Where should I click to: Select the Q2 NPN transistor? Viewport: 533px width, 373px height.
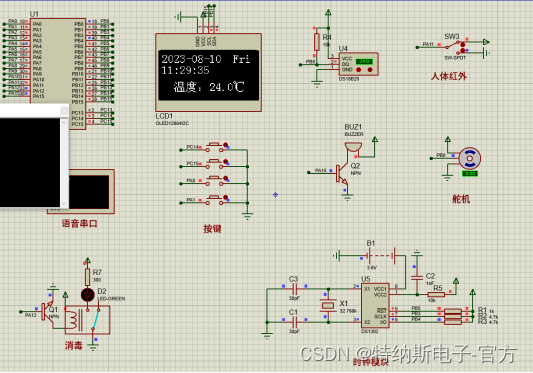point(342,174)
